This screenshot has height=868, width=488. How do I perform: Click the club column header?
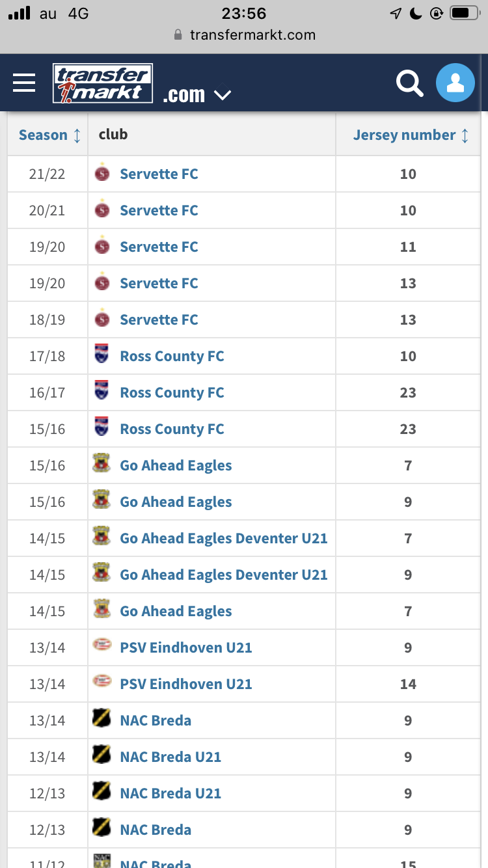[x=113, y=135]
